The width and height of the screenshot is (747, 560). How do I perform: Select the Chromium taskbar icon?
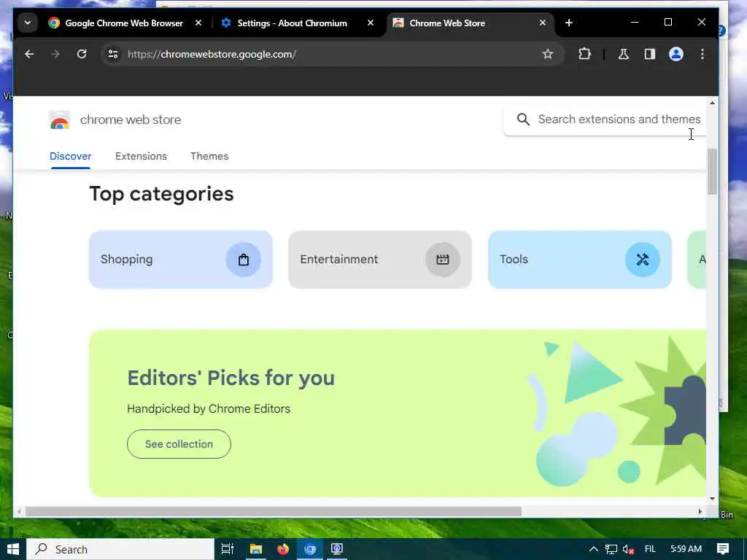310,550
